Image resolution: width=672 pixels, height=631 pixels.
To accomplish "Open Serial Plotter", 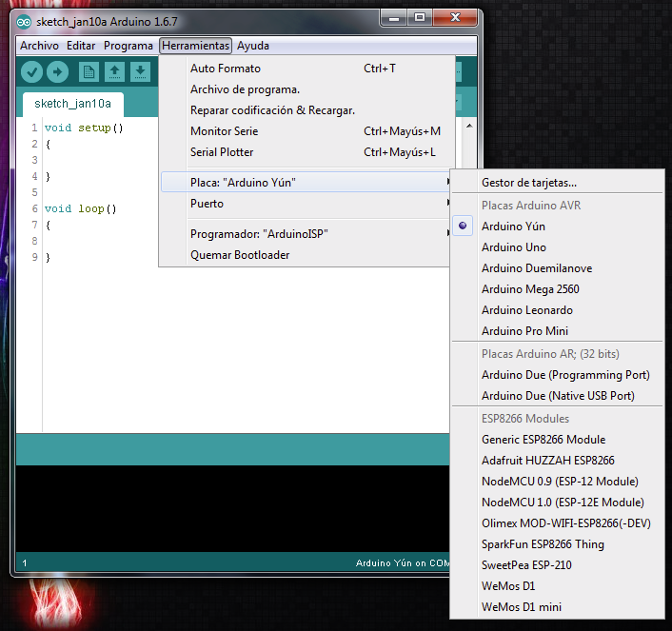I will coord(306,152).
